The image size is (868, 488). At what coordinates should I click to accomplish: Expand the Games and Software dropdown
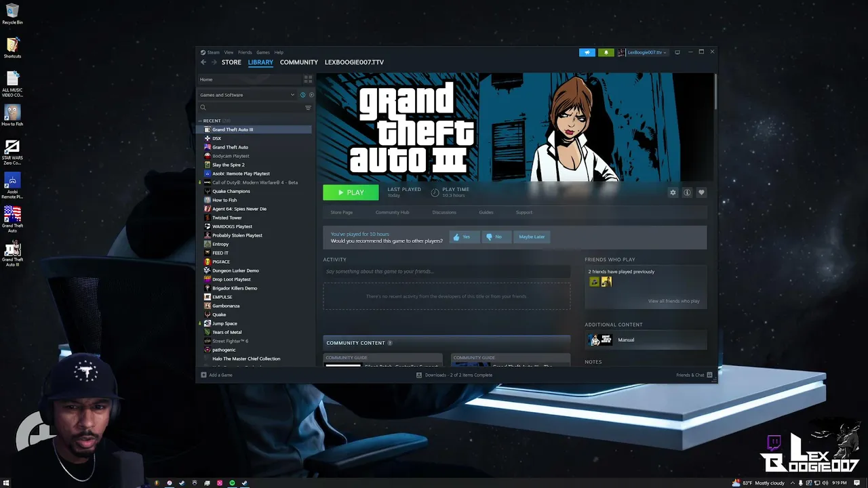247,95
